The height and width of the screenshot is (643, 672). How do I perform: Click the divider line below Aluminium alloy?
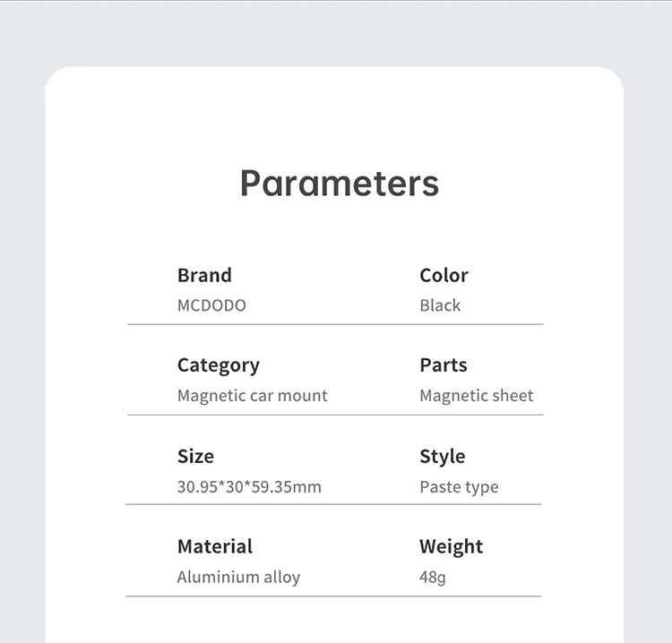click(x=269, y=596)
